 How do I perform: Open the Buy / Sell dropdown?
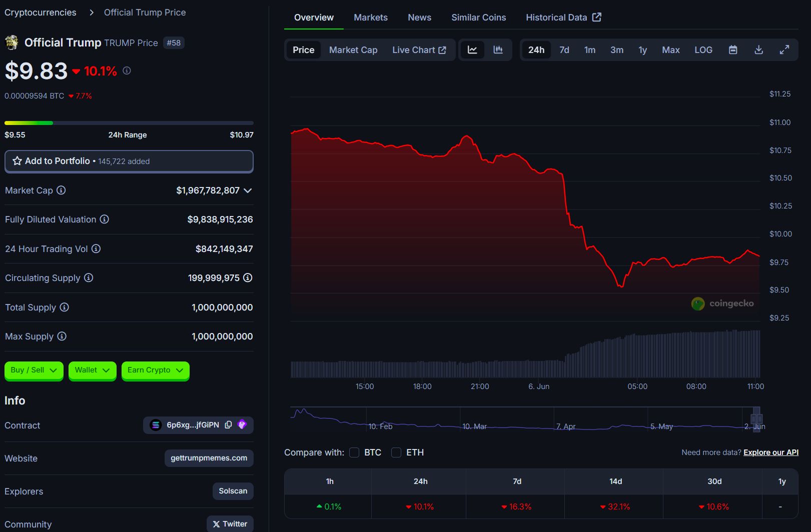34,370
